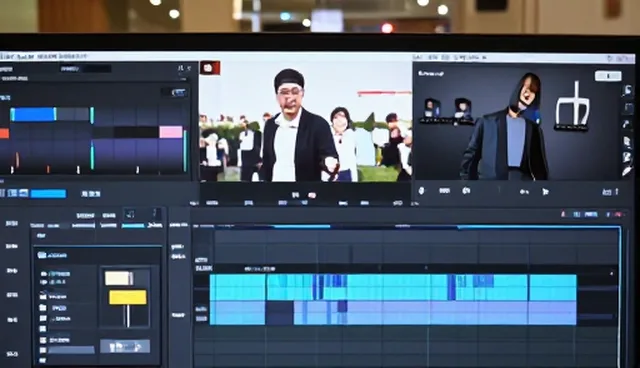This screenshot has height=368, width=640.
Task: Select the orange-red clip at the upper-left panel edge
Action: pos(4,133)
